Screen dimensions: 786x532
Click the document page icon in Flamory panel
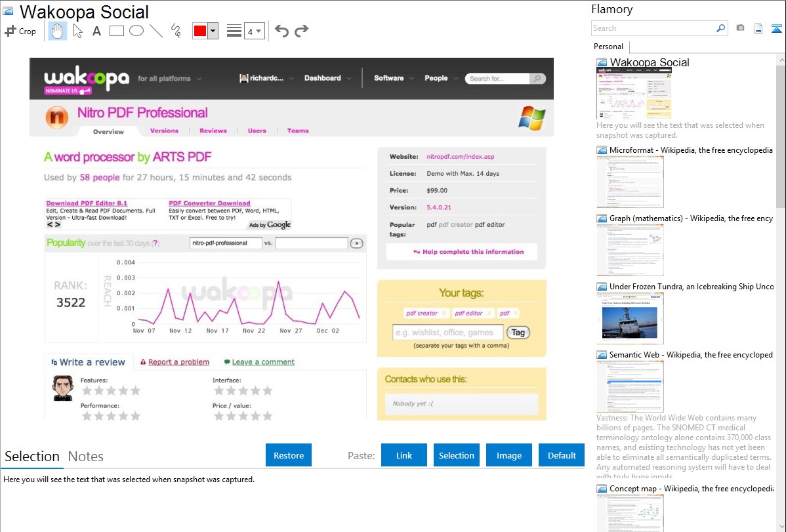[758, 28]
